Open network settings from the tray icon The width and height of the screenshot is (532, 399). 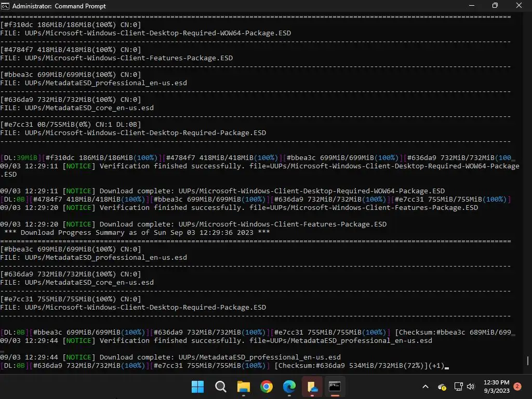(458, 387)
